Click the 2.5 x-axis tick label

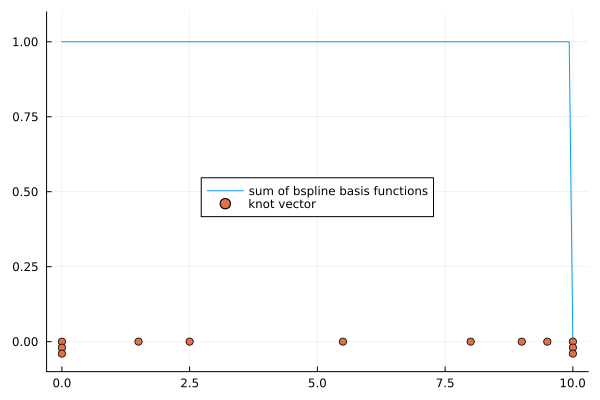tap(189, 383)
